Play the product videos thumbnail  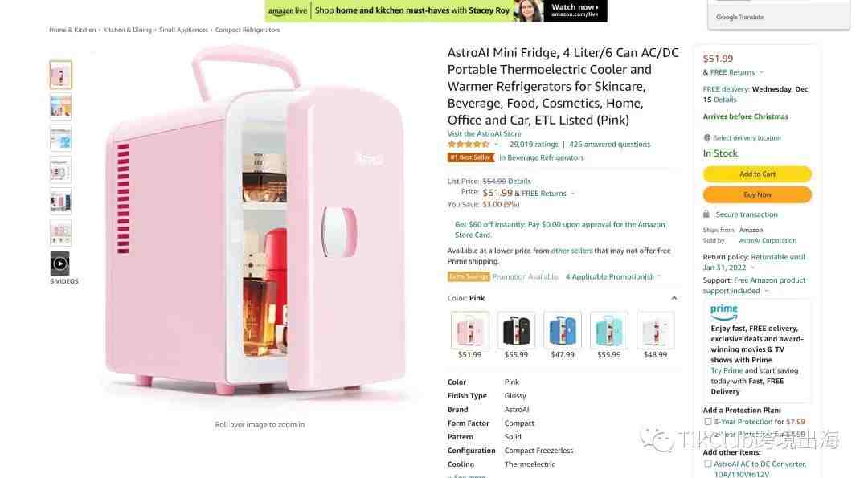[x=60, y=264]
